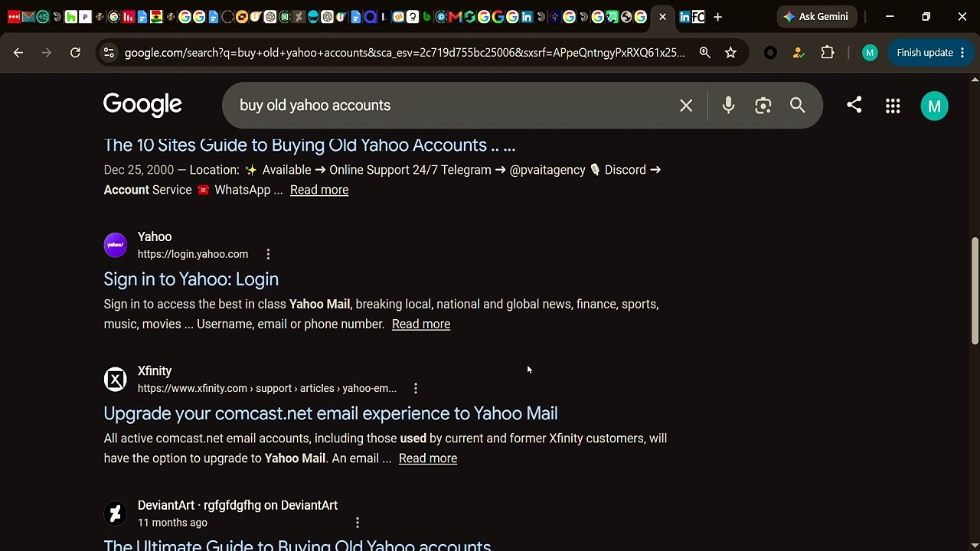Screen dimensions: 980x551
Task: Close the active tab
Action: click(662, 17)
